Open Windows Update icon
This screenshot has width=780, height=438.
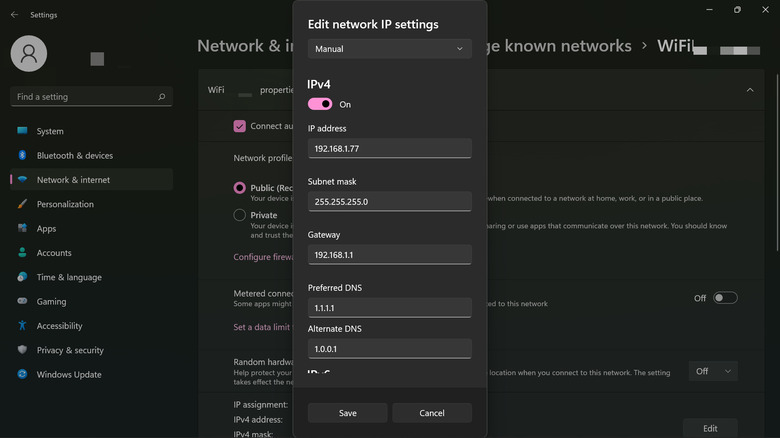pos(22,375)
